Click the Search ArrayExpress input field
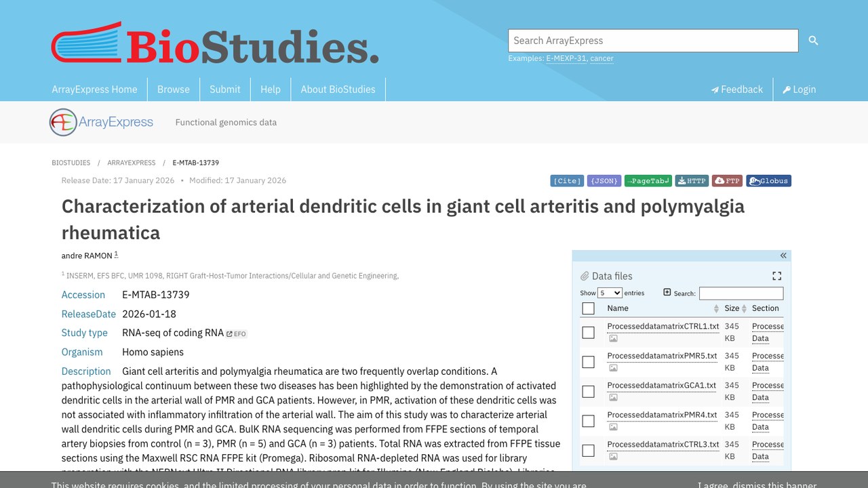Viewport: 868px width, 488px height. [x=654, y=41]
